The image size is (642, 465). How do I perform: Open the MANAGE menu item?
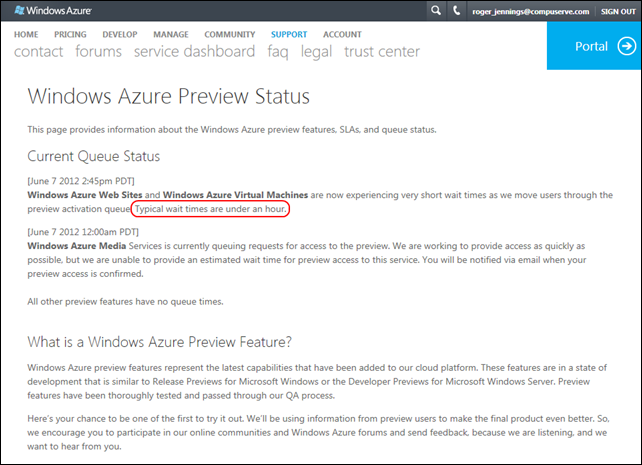pyautogui.click(x=171, y=34)
